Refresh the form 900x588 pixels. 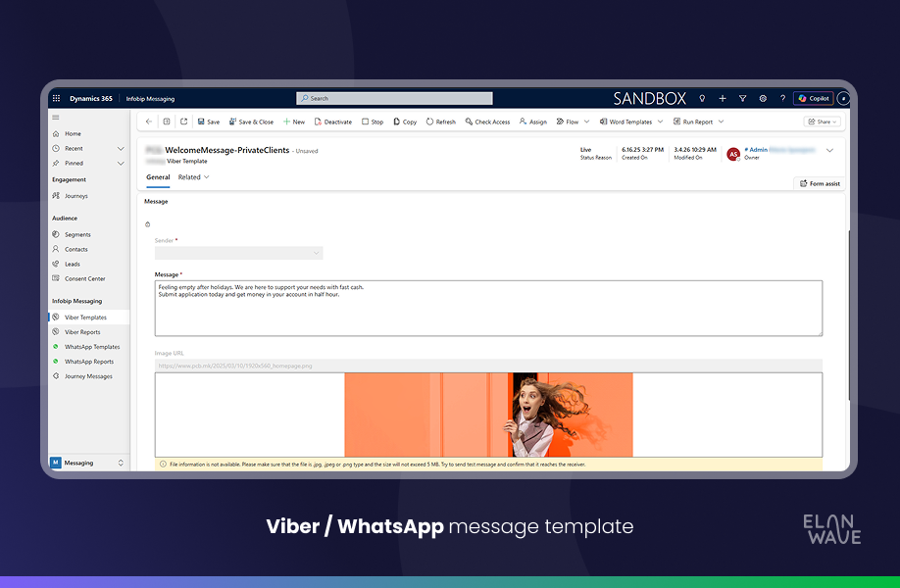pos(441,122)
